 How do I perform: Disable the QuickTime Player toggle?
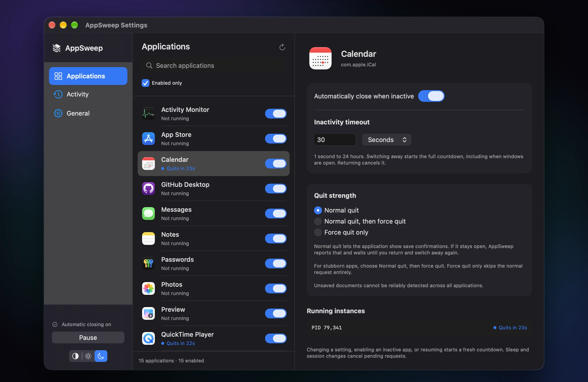click(x=276, y=338)
